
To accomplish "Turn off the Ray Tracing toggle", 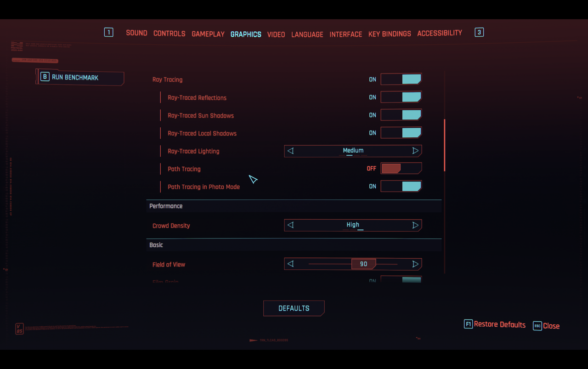I will pyautogui.click(x=401, y=79).
